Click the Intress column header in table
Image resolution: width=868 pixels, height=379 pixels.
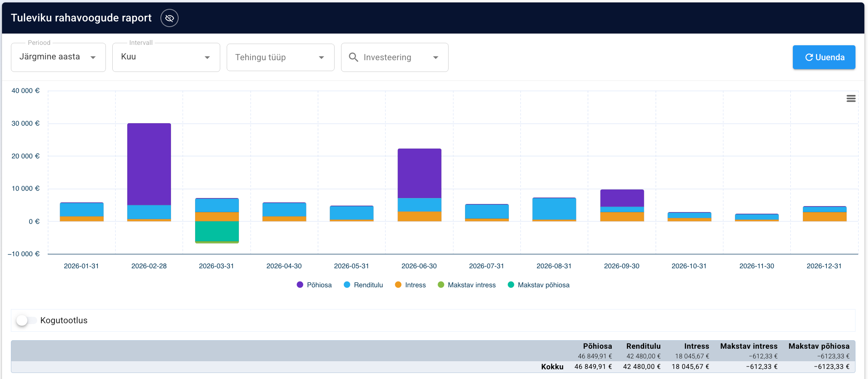697,346
